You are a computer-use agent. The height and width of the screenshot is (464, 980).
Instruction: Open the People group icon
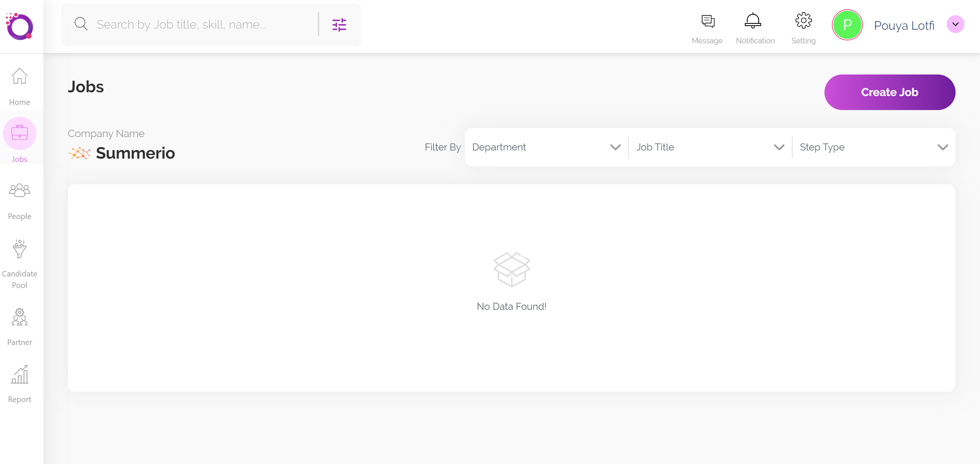[x=19, y=190]
